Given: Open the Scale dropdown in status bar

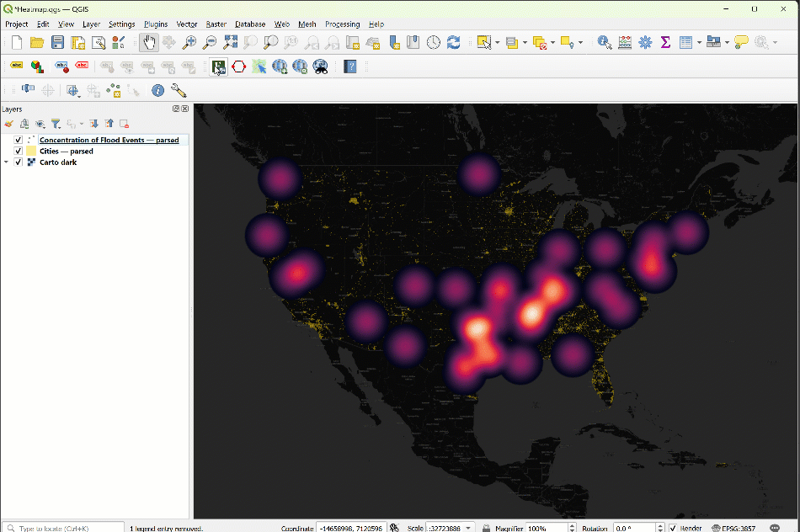Looking at the screenshot, I should [467, 527].
